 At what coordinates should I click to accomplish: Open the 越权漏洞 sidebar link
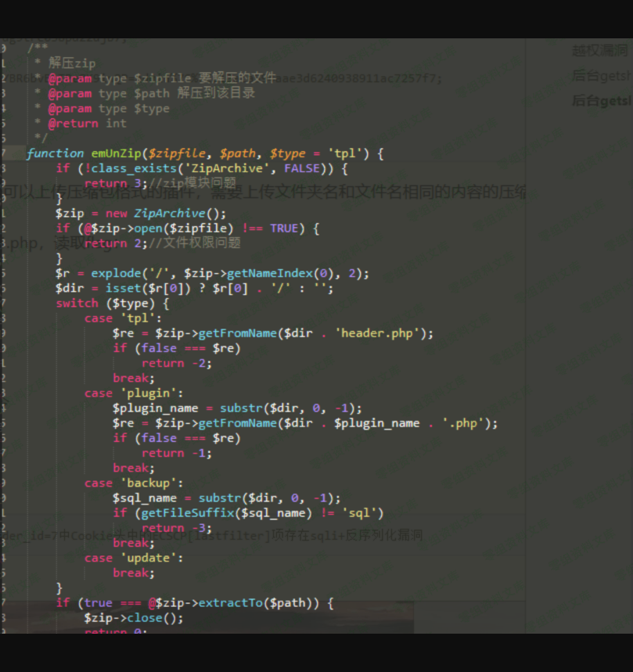click(x=599, y=51)
